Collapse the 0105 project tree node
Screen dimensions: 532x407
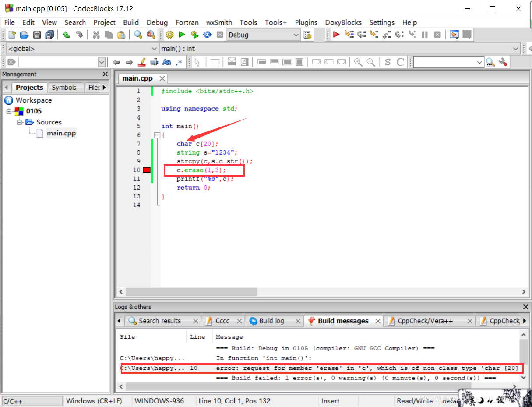9,111
